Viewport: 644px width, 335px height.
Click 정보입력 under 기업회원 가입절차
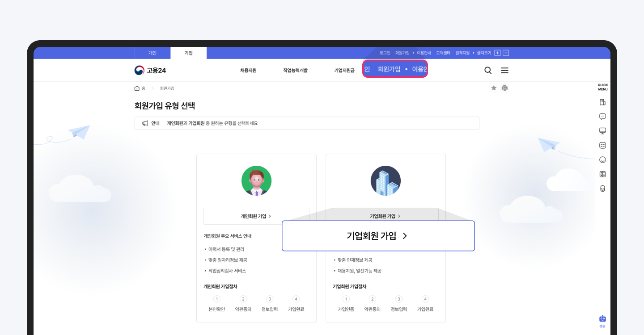coord(399,309)
